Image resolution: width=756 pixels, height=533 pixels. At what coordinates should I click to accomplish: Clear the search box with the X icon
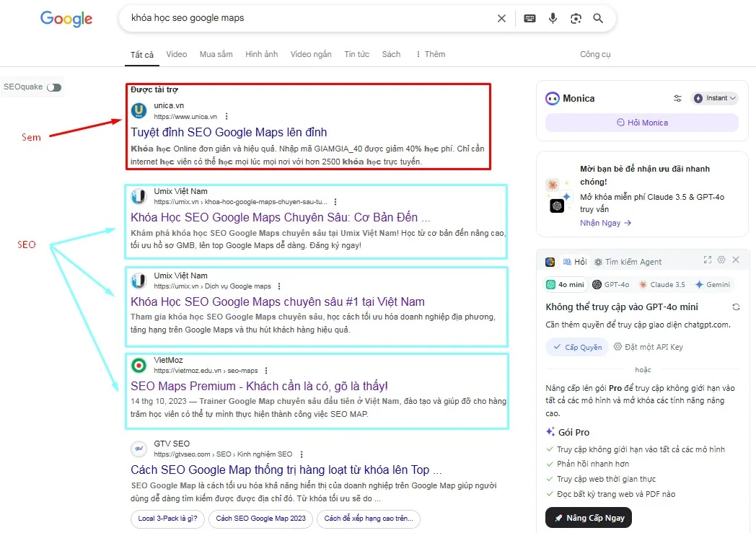point(501,18)
